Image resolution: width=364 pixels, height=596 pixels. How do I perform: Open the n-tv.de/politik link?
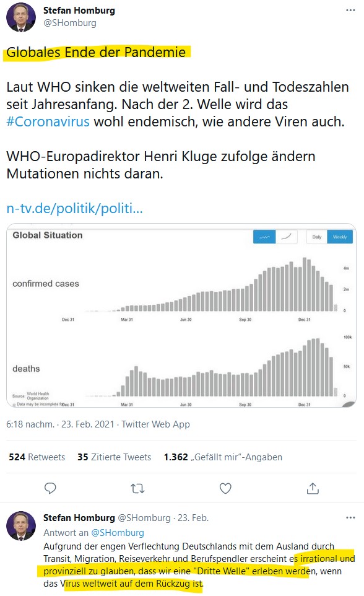click(x=74, y=208)
